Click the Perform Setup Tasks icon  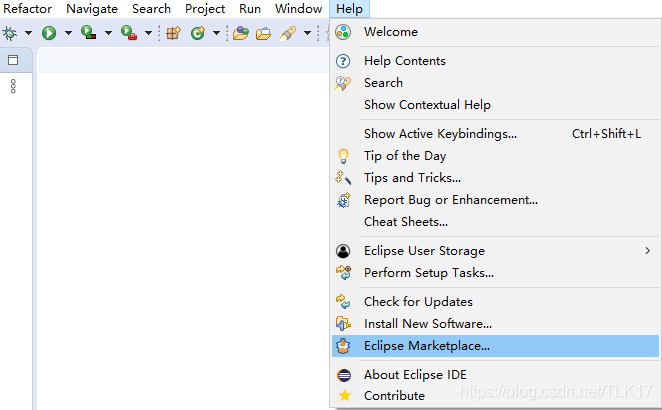pos(343,273)
